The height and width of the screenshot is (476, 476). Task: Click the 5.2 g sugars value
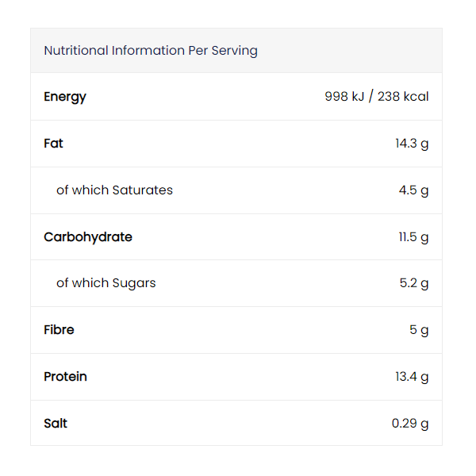point(413,283)
